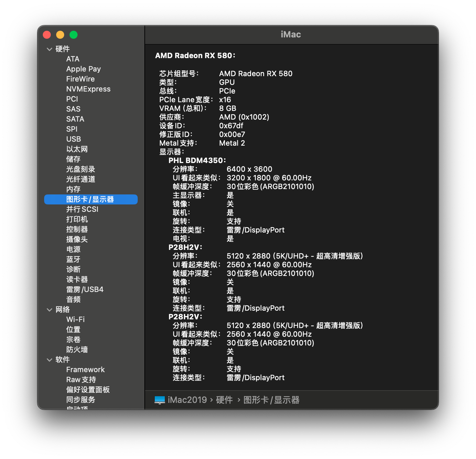Viewport: 476px width, 459px height.
Task: Click the AMD Radeon RX 580 heading
Action: [195, 55]
